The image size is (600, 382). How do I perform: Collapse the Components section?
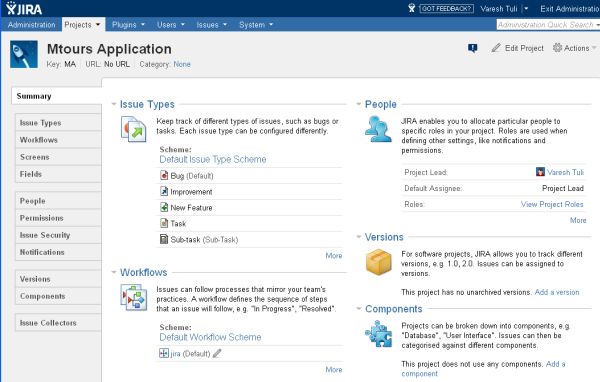(359, 309)
